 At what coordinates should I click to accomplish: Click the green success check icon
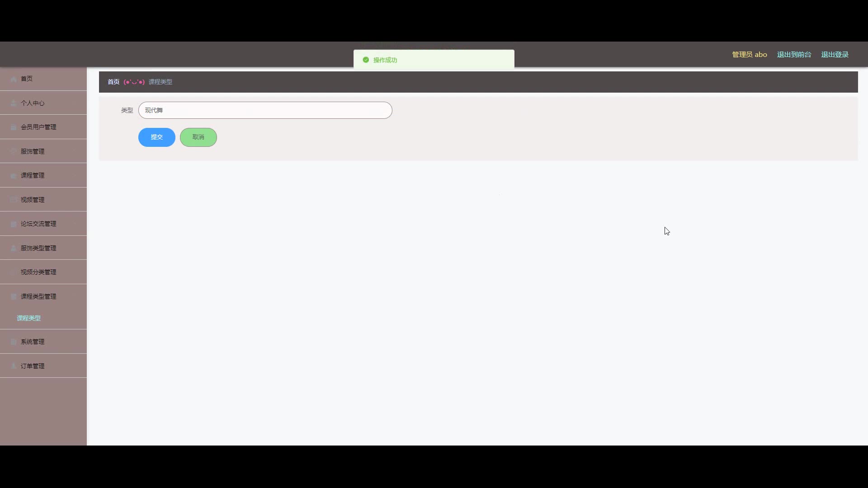click(366, 60)
